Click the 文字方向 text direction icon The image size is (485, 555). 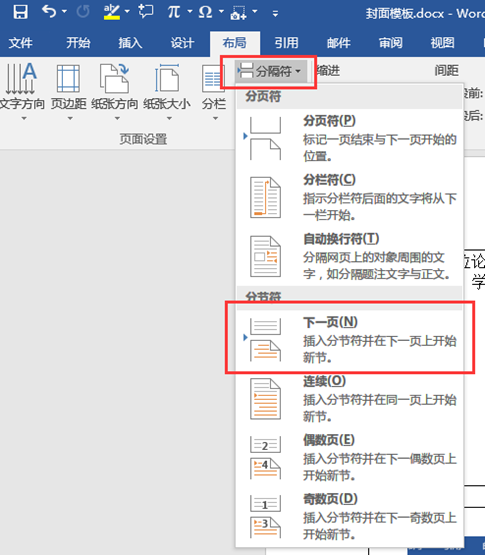[22, 79]
